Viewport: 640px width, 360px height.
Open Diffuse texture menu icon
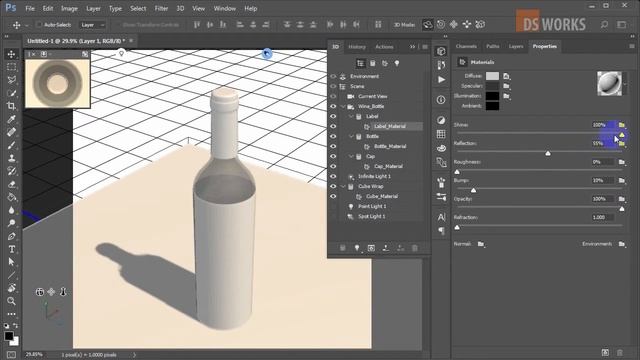(x=507, y=76)
